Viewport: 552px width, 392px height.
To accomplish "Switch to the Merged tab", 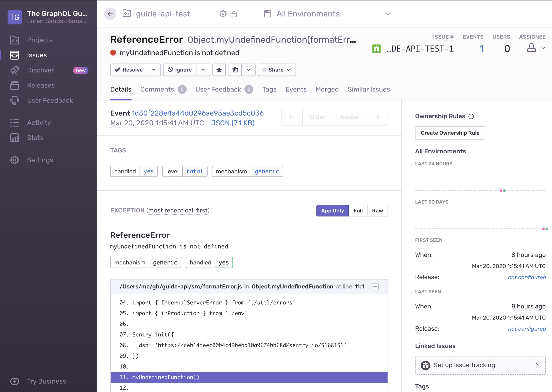I will [x=327, y=89].
